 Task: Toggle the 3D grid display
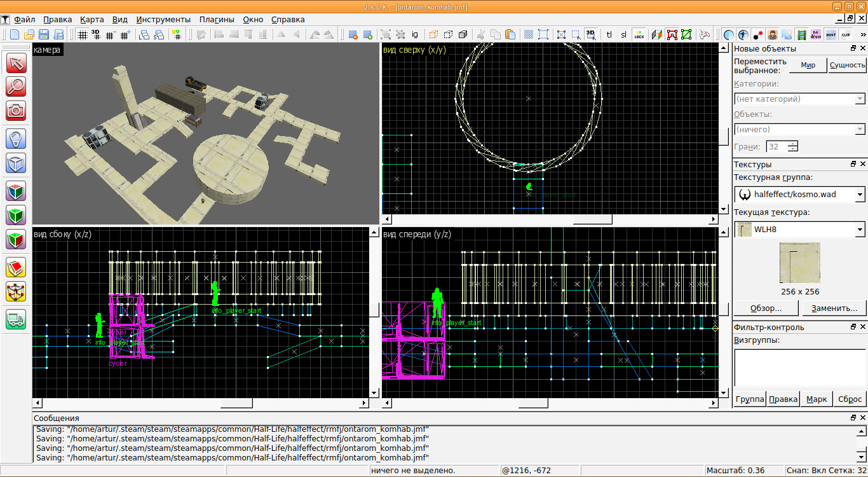(x=96, y=34)
